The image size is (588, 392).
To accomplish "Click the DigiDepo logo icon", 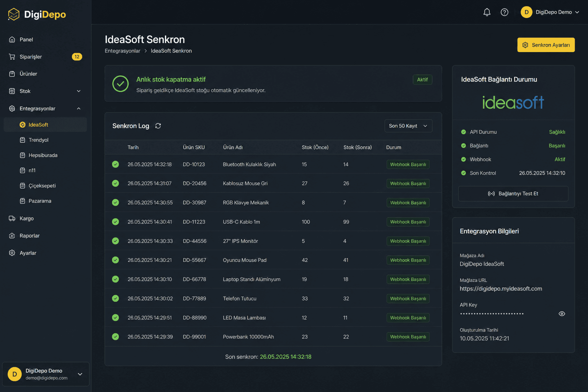I will 14,14.
